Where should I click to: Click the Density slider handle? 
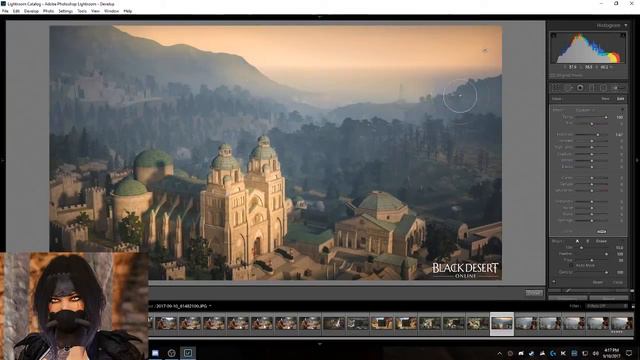606,272
